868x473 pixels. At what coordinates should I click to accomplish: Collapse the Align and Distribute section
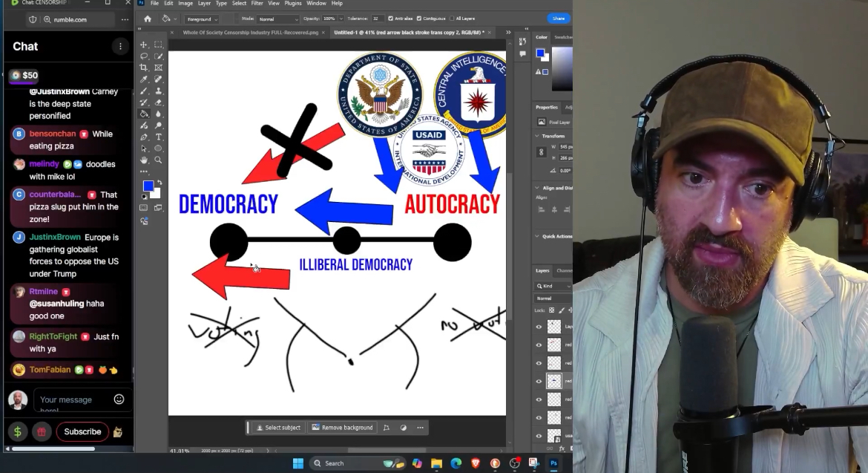pos(537,188)
